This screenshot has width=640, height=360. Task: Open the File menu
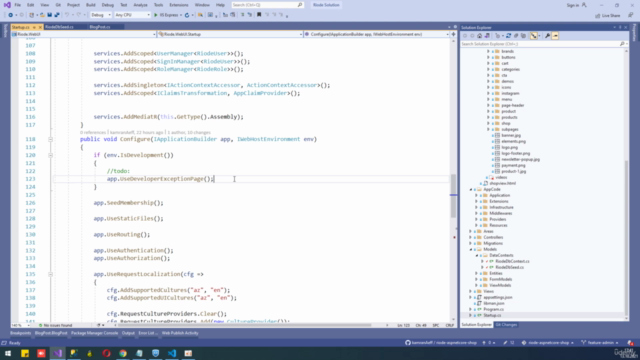pyautogui.click(x=18, y=5)
